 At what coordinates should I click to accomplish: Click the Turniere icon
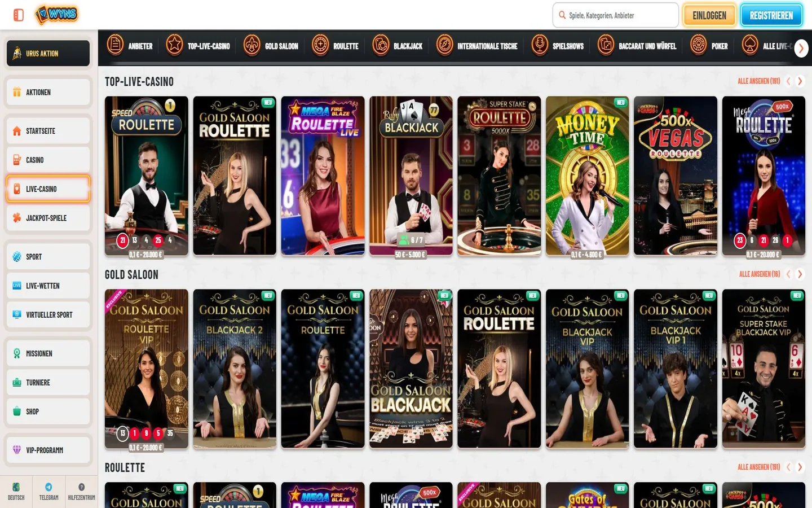17,383
